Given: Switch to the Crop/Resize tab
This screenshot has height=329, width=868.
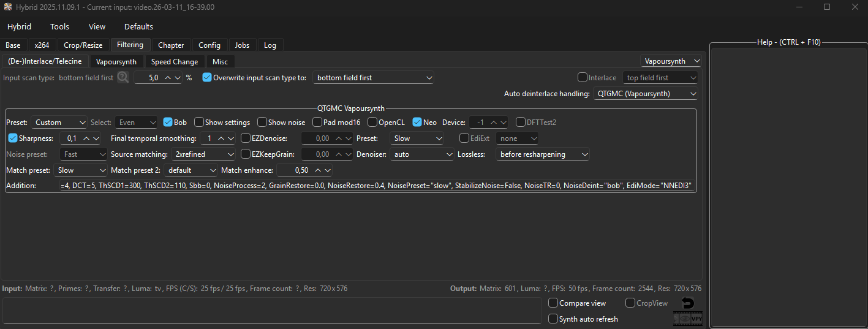Looking at the screenshot, I should pyautogui.click(x=84, y=45).
